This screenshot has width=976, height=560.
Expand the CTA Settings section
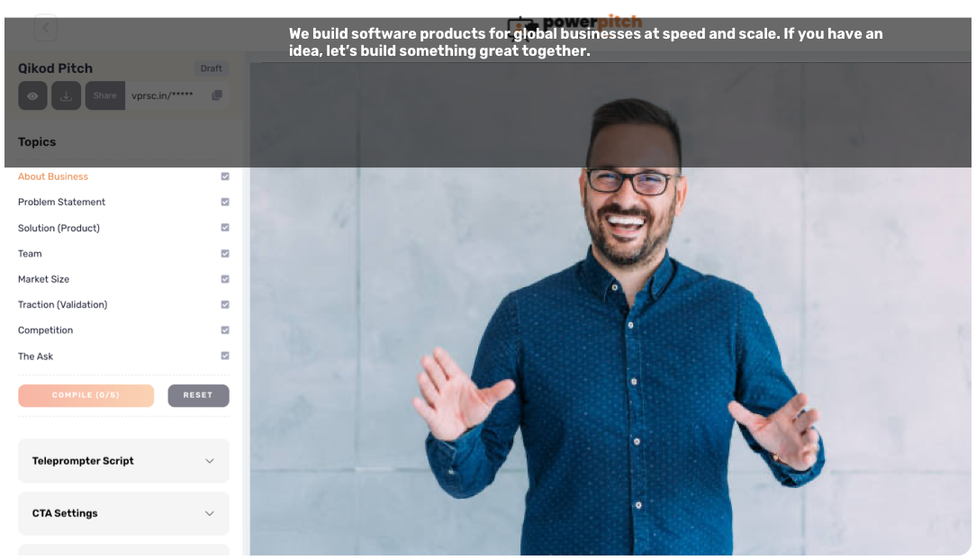pyautogui.click(x=123, y=514)
